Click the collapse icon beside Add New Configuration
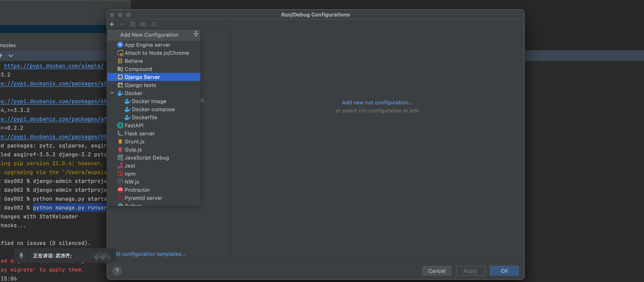The image size is (644, 282). (x=196, y=34)
